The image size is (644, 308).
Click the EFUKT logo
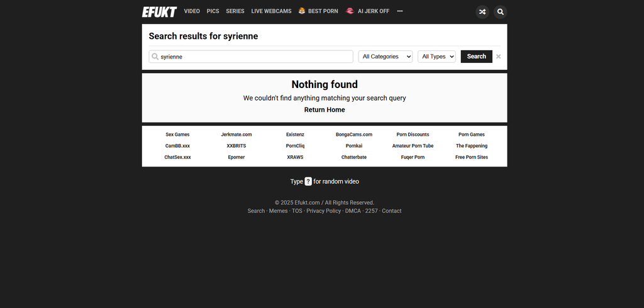click(159, 11)
